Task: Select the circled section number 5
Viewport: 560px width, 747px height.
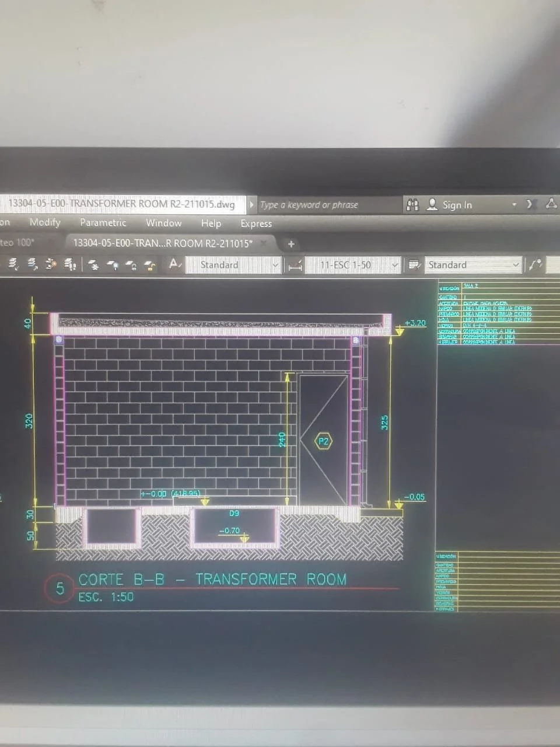Action: click(60, 588)
